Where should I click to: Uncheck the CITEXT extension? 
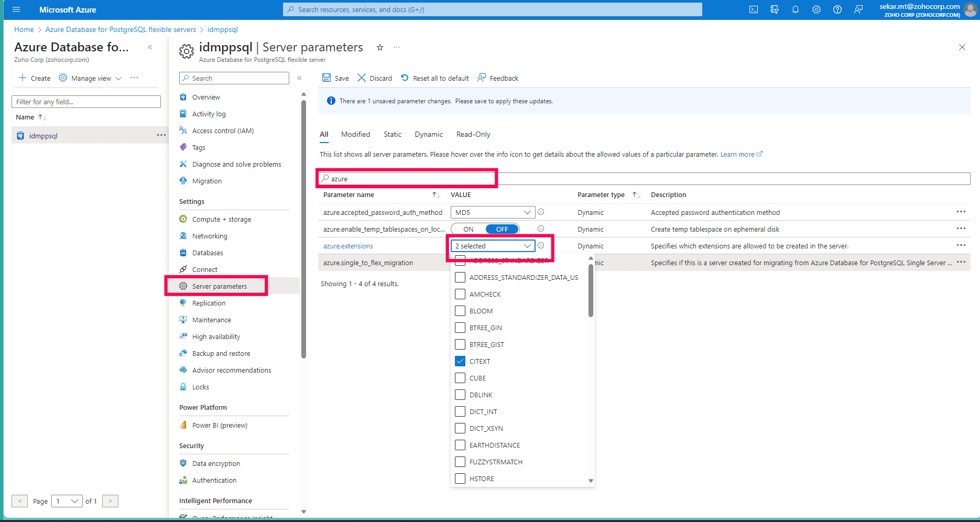click(460, 361)
